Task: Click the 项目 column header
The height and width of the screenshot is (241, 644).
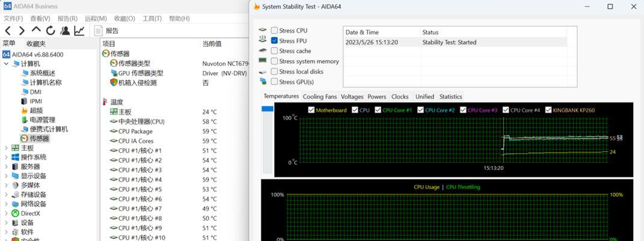Action: pyautogui.click(x=109, y=43)
